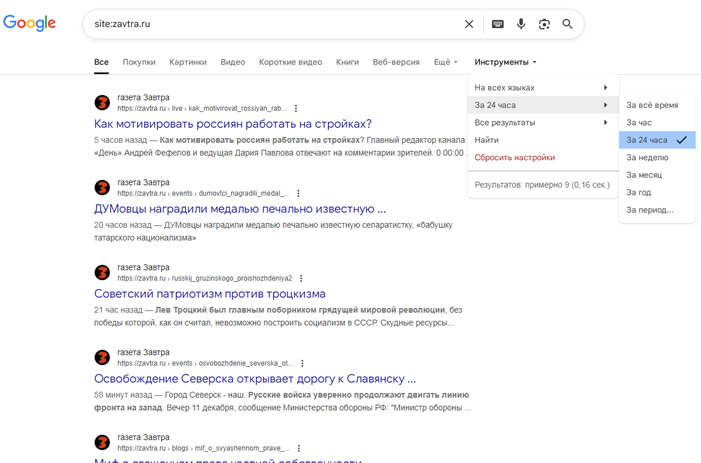
Task: Select За период custom range option
Action: pyautogui.click(x=649, y=210)
